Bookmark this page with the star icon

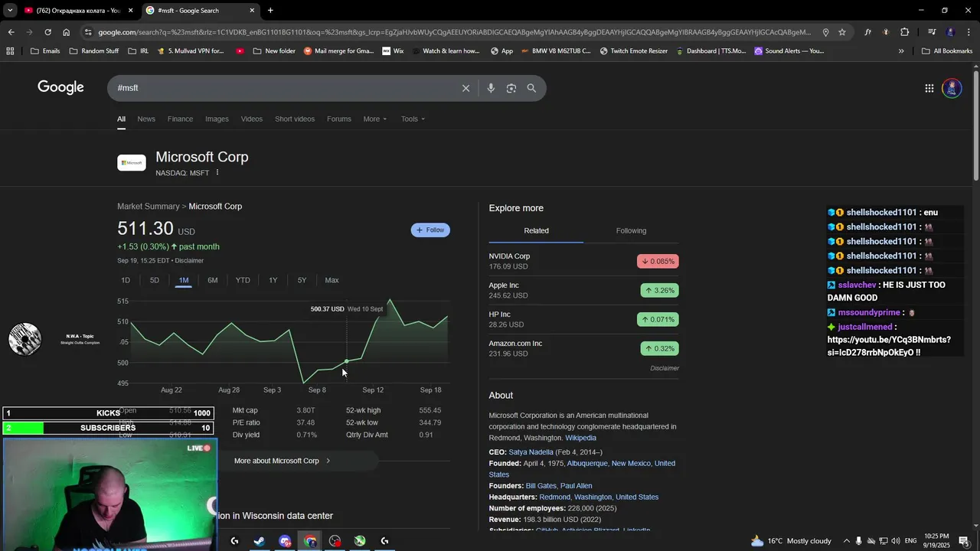pyautogui.click(x=842, y=32)
